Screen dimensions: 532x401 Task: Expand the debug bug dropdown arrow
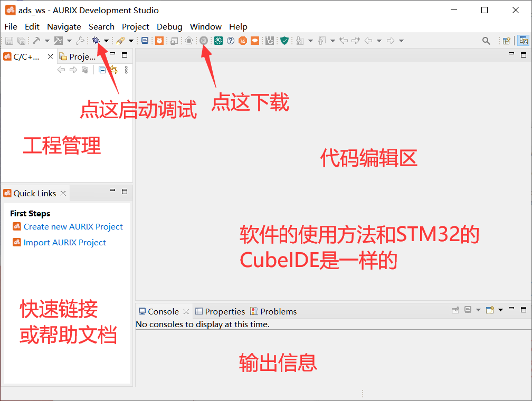point(106,41)
